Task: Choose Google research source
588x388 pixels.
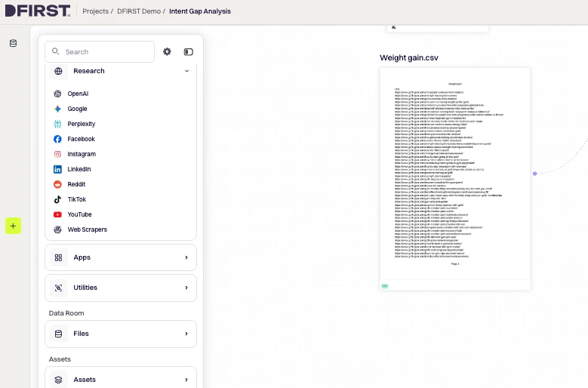Action: point(77,109)
